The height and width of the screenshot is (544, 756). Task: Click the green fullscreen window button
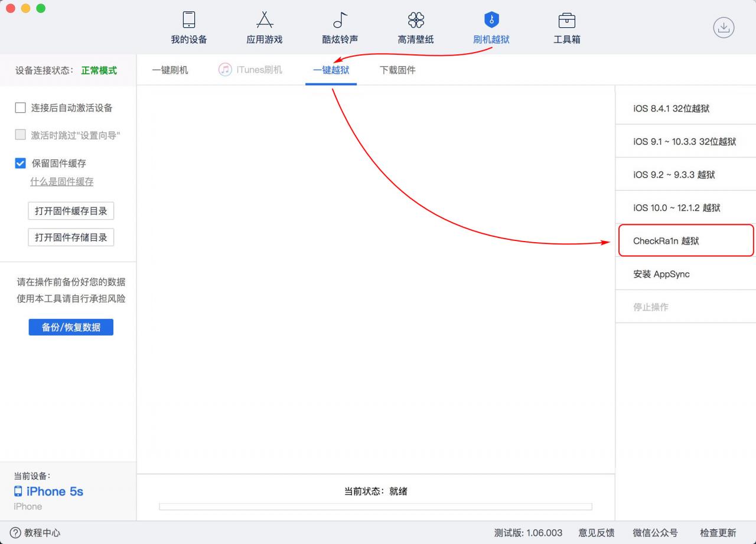coord(41,8)
